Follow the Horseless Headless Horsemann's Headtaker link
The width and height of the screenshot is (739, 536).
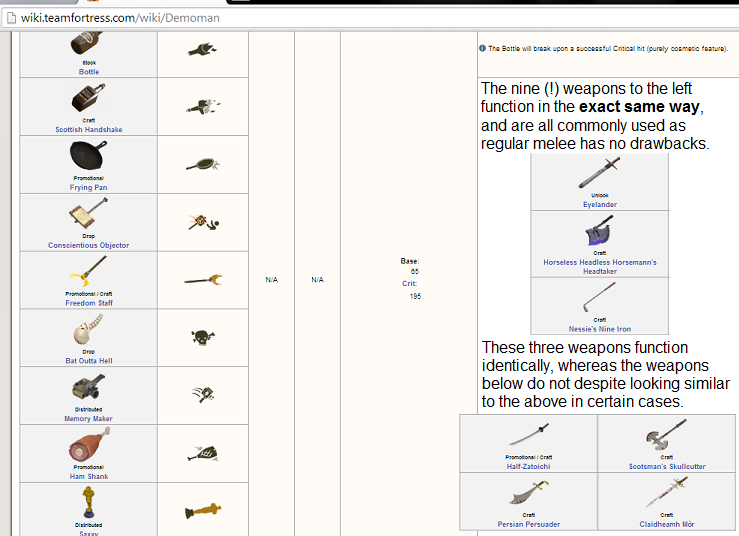point(599,266)
